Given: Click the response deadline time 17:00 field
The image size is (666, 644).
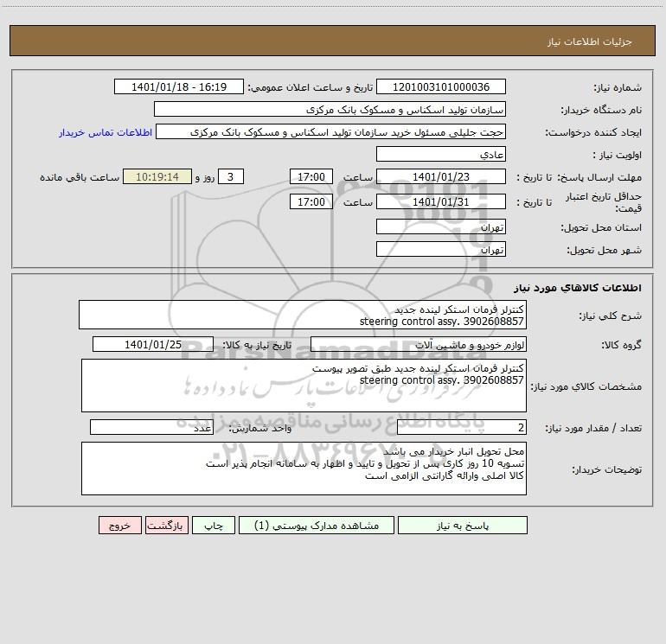Looking at the screenshot, I should click(x=311, y=176).
